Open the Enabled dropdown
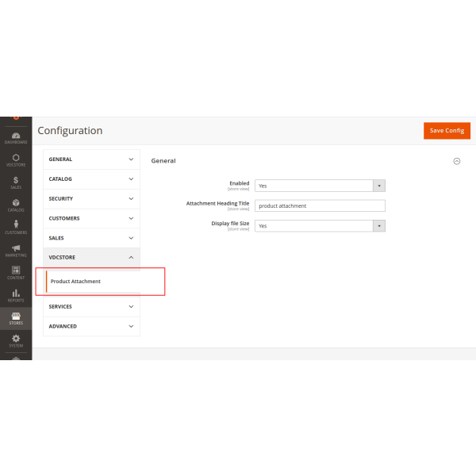The width and height of the screenshot is (476, 476). [x=321, y=186]
